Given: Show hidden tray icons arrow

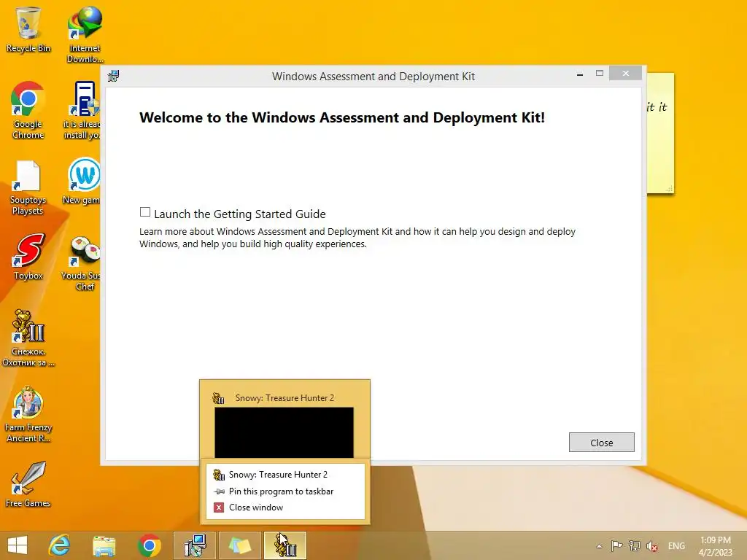Looking at the screenshot, I should (600, 546).
